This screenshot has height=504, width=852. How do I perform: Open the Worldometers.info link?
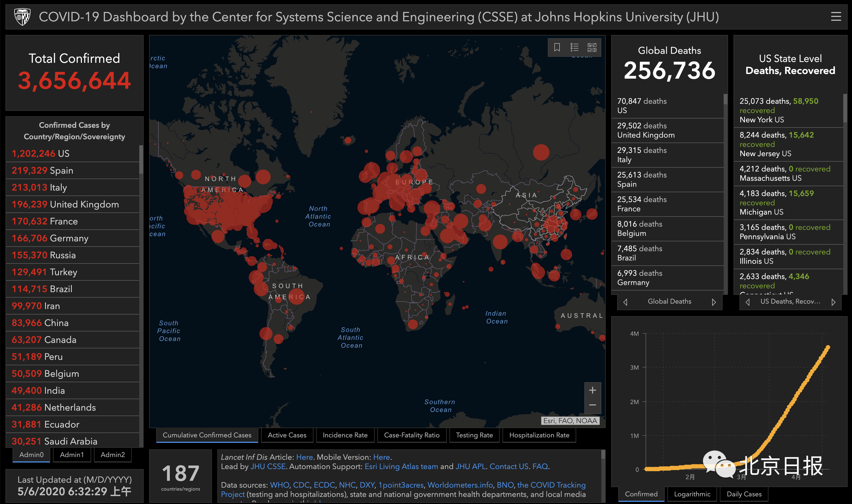(460, 485)
